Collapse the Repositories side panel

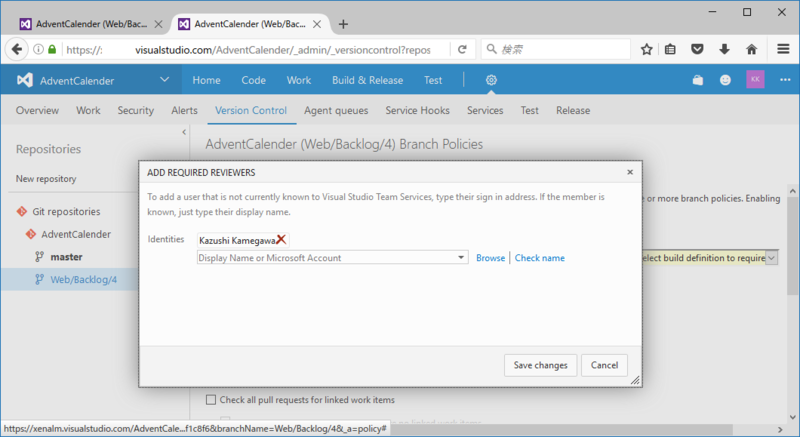[x=184, y=132]
